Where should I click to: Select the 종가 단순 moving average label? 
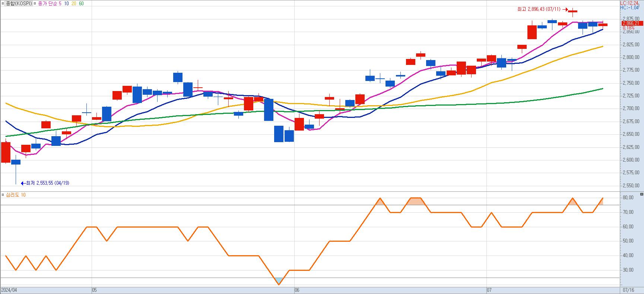(x=47, y=3)
